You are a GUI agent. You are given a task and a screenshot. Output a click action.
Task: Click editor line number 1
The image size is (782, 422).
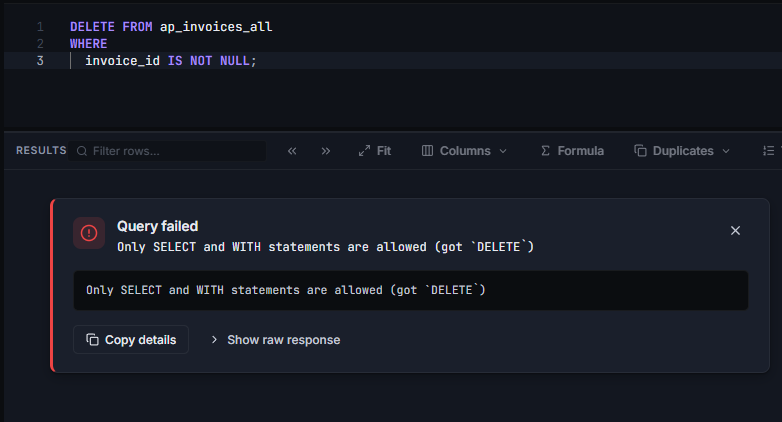(x=40, y=27)
